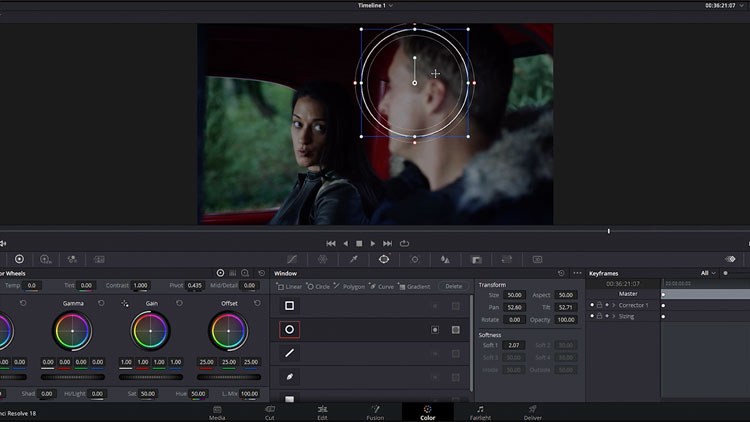
Task: Select the circle window shape row
Action: click(289, 330)
